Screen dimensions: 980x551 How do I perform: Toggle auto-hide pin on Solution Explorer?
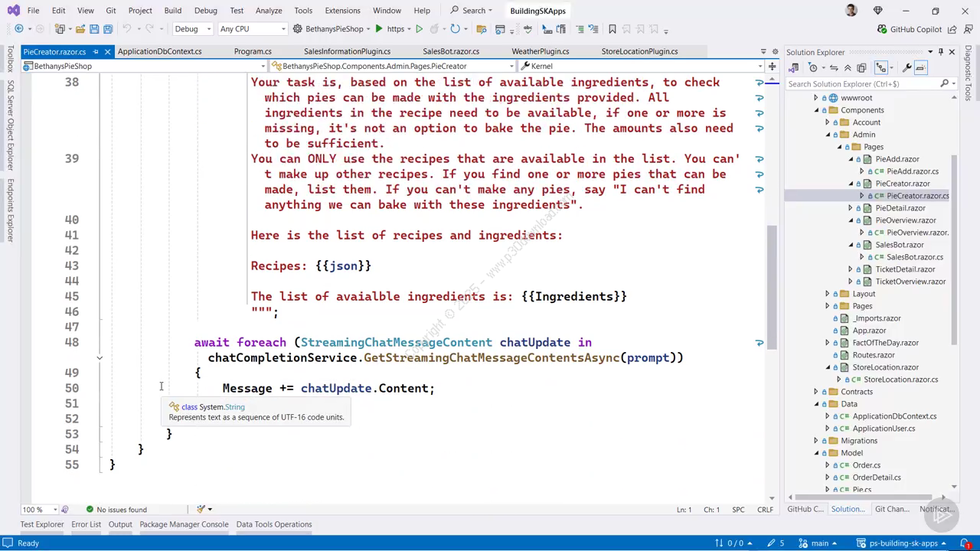pyautogui.click(x=941, y=52)
